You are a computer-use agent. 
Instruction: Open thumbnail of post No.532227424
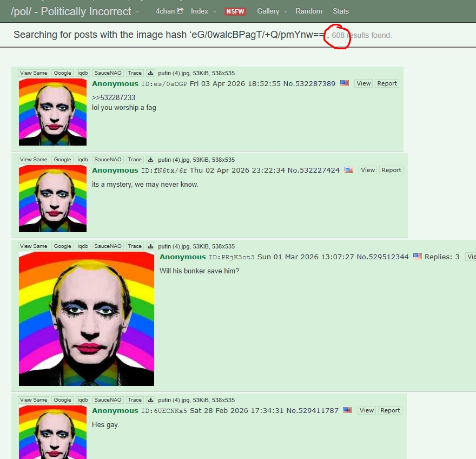pos(52,199)
